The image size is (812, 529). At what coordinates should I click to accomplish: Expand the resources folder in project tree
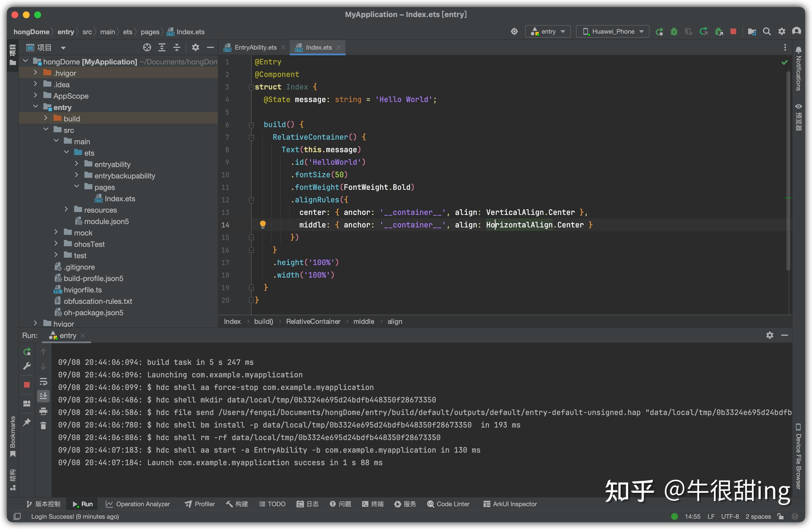pyautogui.click(x=66, y=210)
